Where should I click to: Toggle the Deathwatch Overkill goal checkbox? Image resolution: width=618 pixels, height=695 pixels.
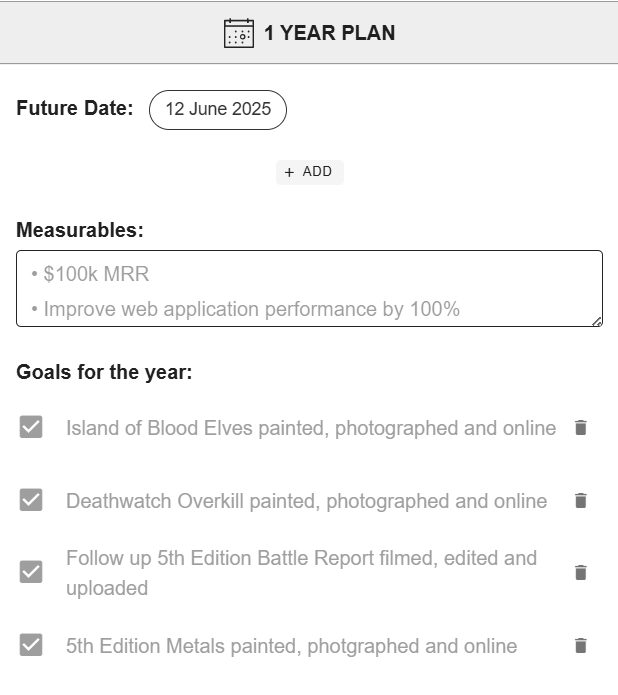(31, 501)
